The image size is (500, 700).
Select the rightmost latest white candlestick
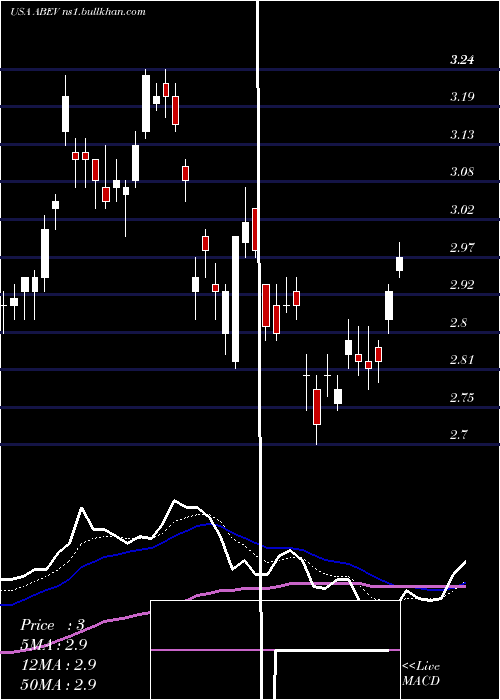pos(400,264)
